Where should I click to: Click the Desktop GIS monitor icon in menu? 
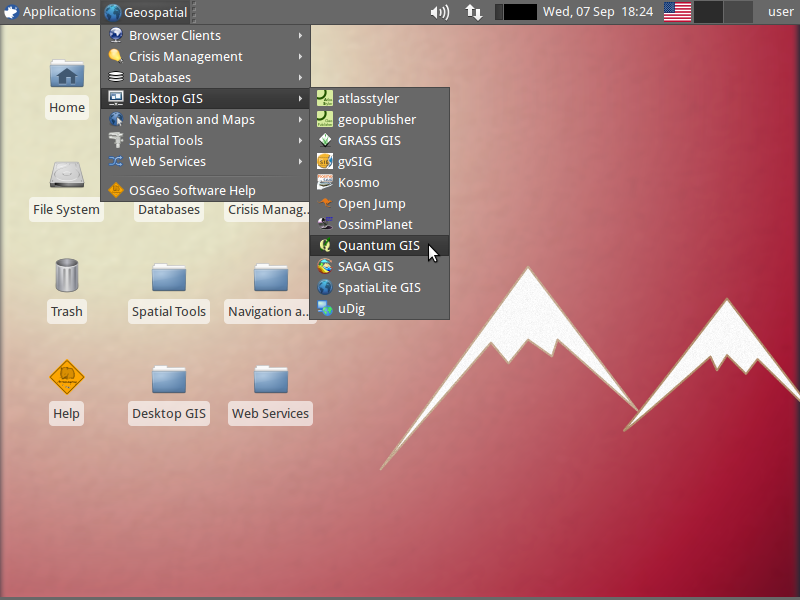[x=116, y=98]
